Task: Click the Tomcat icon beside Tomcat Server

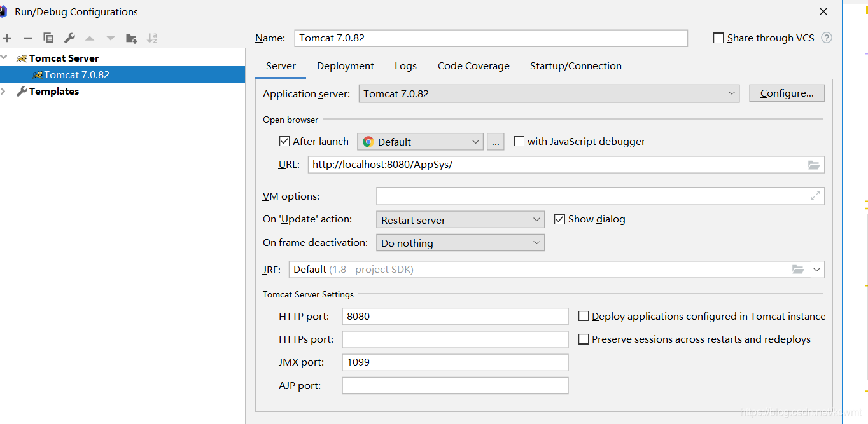Action: (x=22, y=58)
